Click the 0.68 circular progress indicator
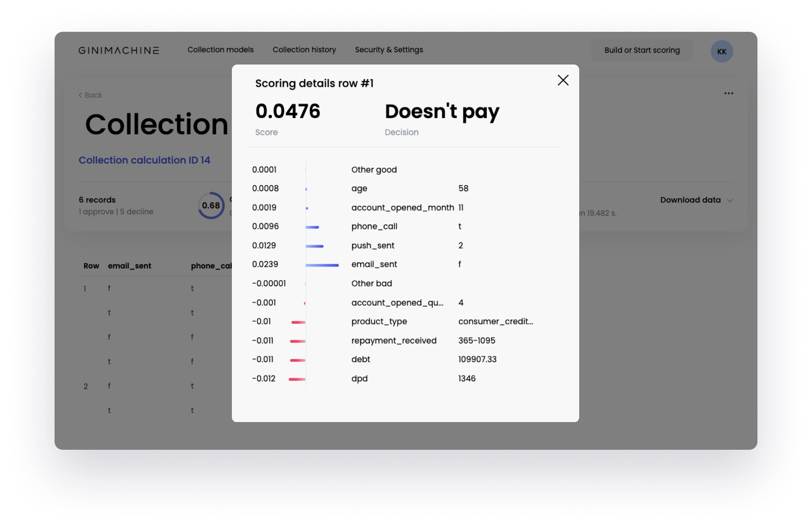This screenshot has height=527, width=812. pos(211,205)
